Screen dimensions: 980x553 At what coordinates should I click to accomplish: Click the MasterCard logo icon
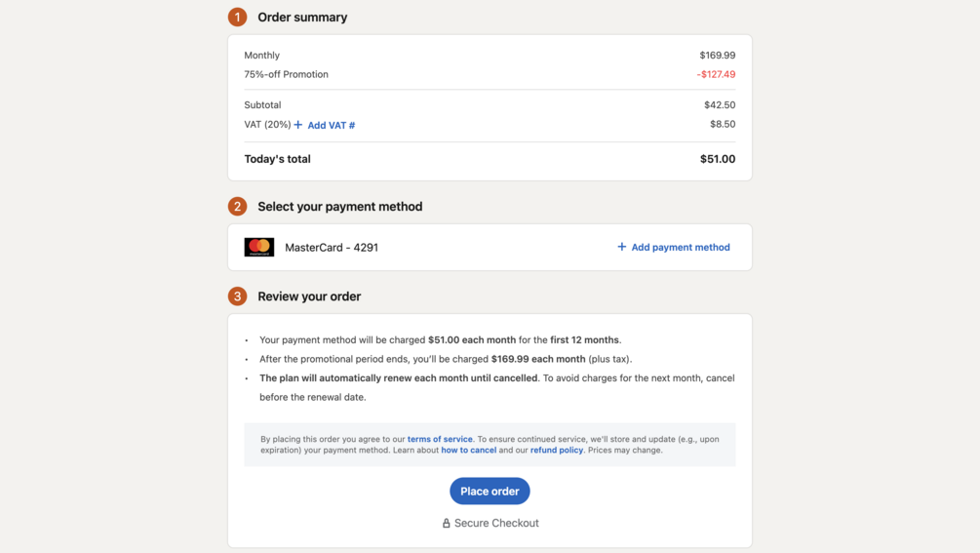click(258, 247)
